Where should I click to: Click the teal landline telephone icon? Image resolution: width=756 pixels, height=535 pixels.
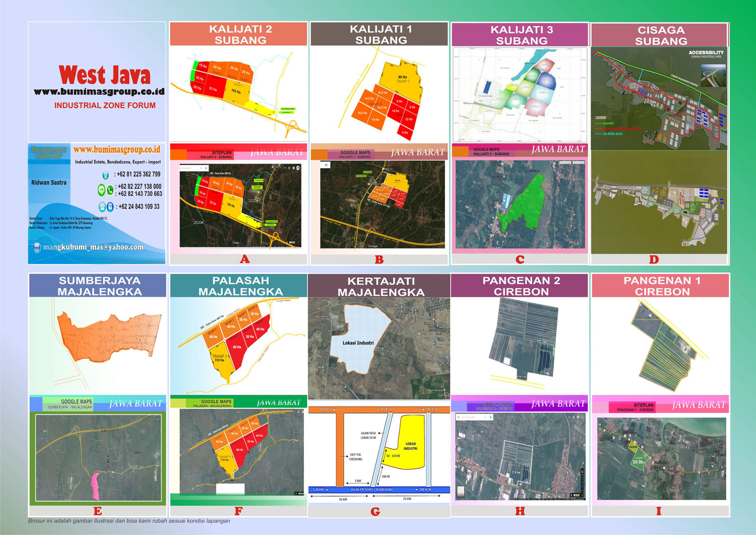pos(102,207)
